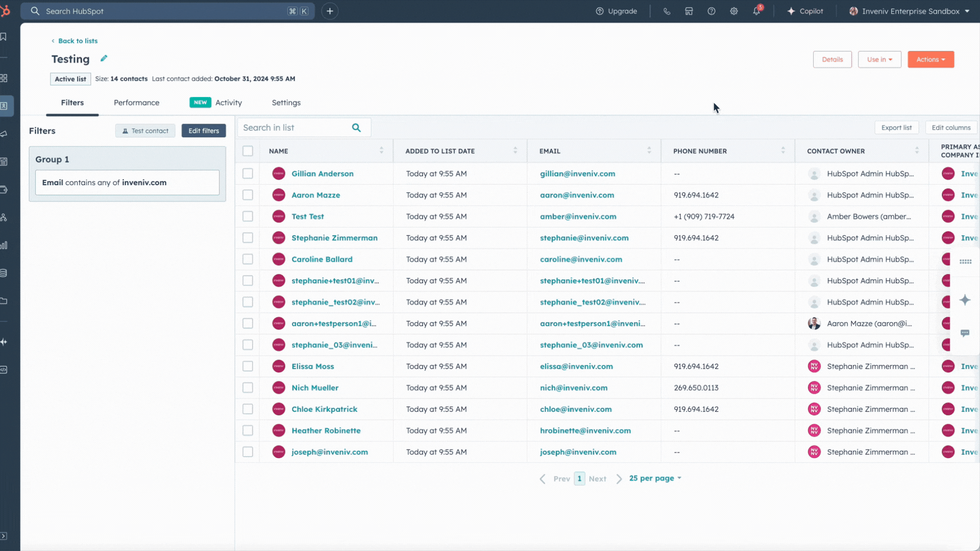Image resolution: width=980 pixels, height=551 pixels.
Task: Open the commerce wallet sidebar icon
Action: pyautogui.click(x=4, y=190)
